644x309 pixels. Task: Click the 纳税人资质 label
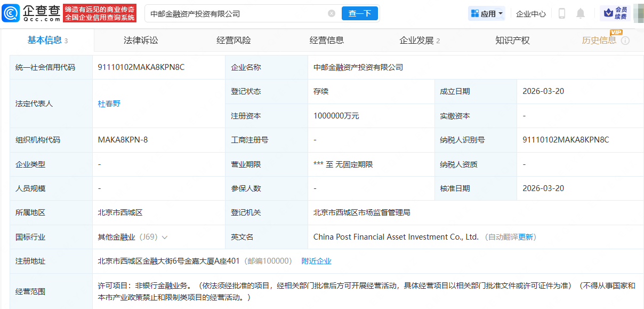pyautogui.click(x=458, y=164)
